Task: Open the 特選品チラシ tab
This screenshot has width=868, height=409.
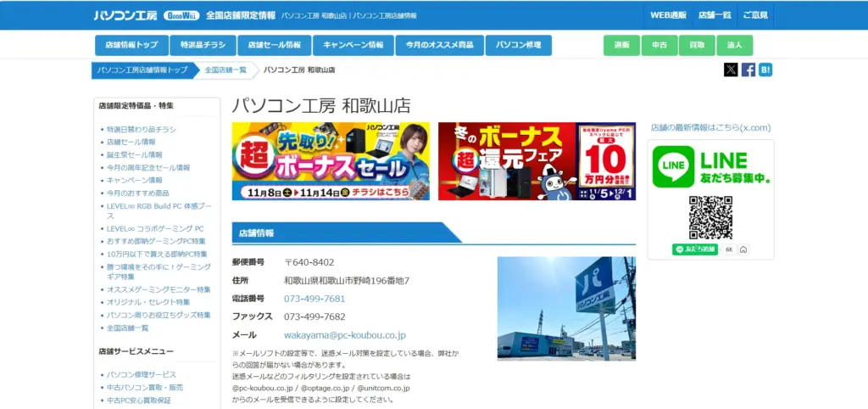Action: click(203, 45)
